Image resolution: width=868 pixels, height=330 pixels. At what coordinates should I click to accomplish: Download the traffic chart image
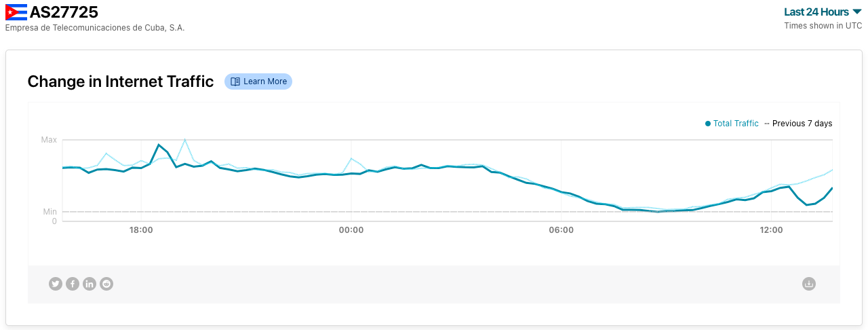coord(808,284)
